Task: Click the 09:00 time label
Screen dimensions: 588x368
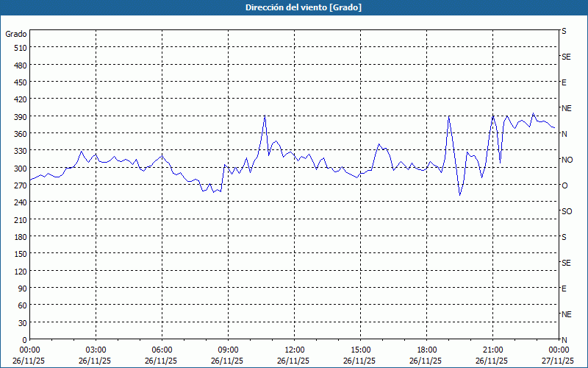Action: click(x=228, y=350)
